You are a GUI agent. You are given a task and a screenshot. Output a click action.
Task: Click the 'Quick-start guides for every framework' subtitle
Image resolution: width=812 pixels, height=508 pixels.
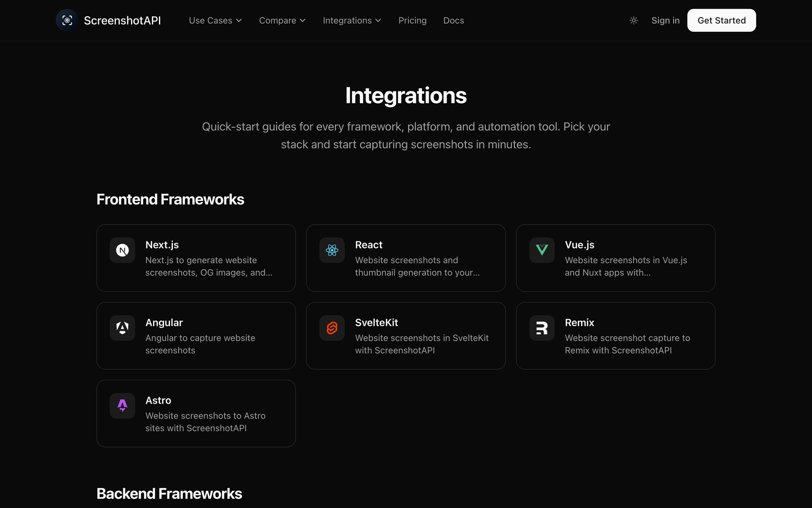coord(406,135)
